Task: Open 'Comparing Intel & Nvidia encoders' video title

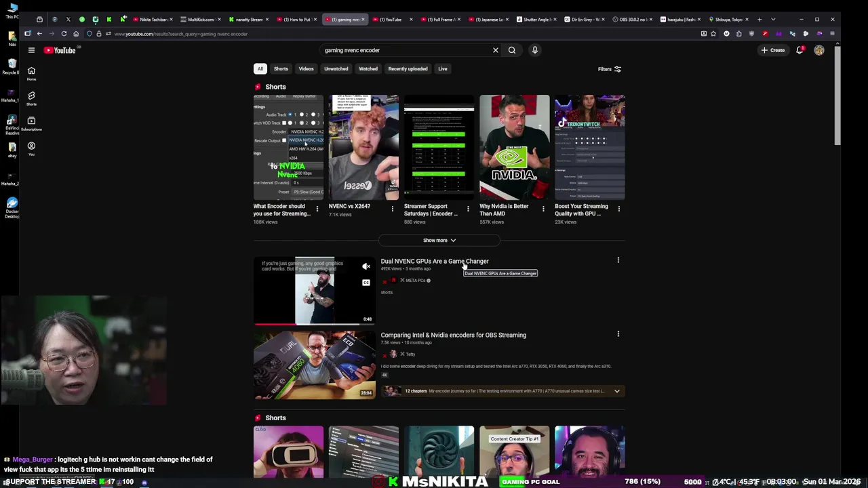Action: point(453,335)
